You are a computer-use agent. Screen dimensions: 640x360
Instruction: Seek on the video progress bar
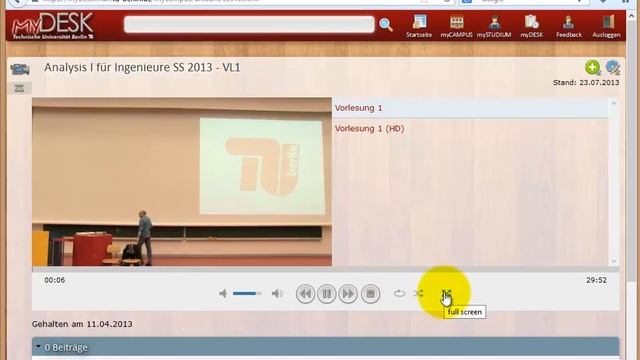point(326,269)
